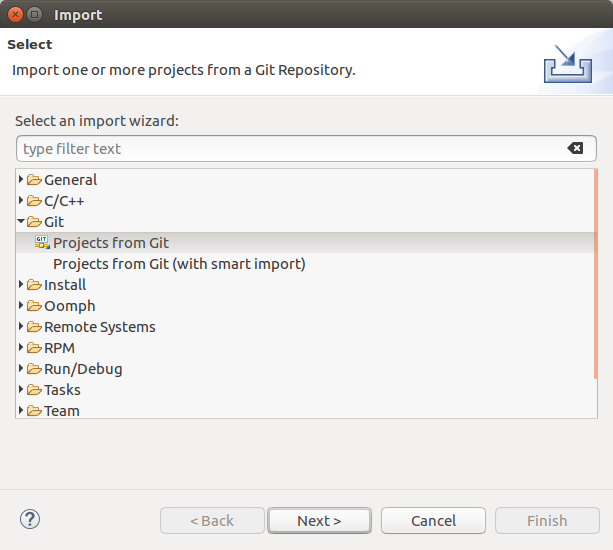Open help via the question mark icon
The image size is (613, 550).
click(30, 519)
